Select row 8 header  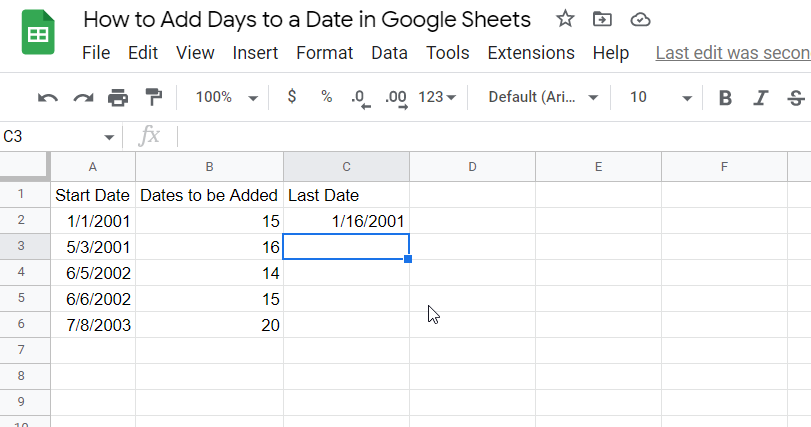pos(25,376)
